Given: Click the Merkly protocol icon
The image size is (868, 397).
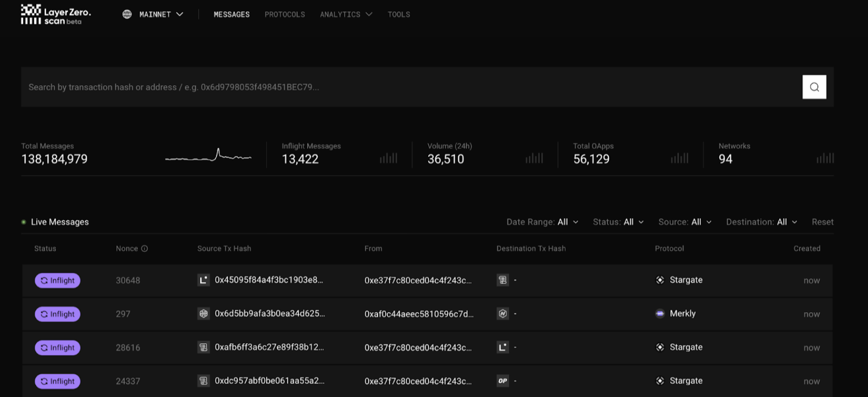Looking at the screenshot, I should (x=660, y=314).
